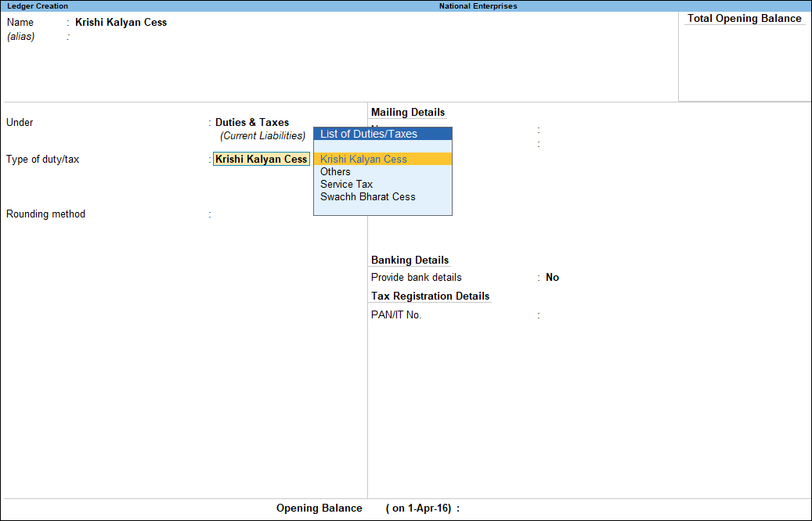Click the National Enterprises company name
The height and width of the screenshot is (521, 812).
(x=478, y=6)
